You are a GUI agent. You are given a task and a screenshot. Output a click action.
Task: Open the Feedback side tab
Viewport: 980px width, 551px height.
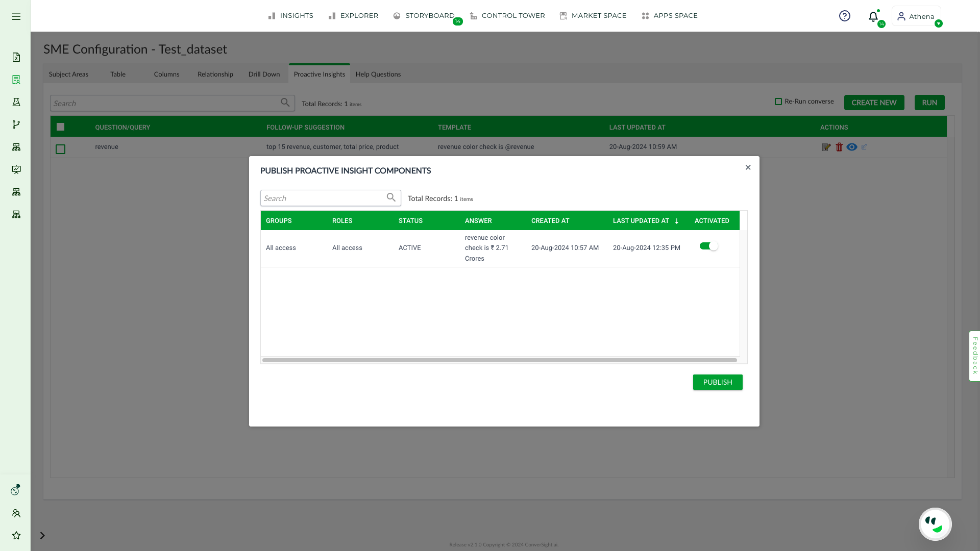(975, 356)
